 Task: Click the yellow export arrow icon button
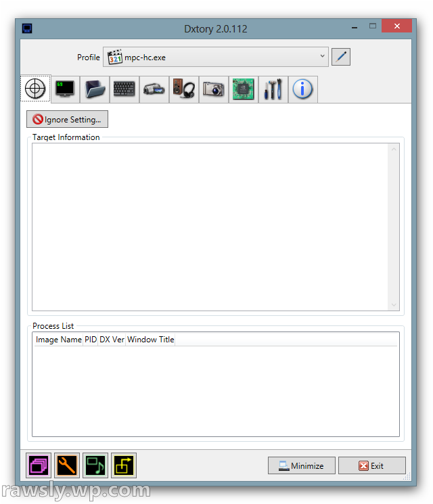[124, 465]
